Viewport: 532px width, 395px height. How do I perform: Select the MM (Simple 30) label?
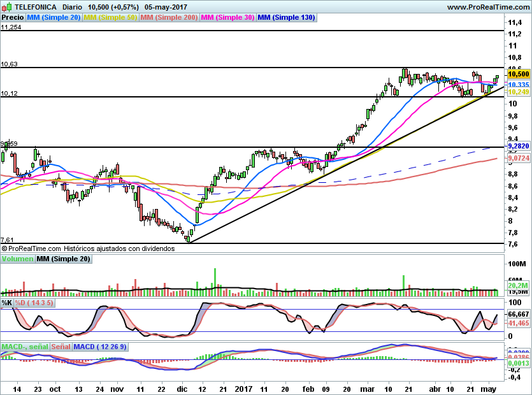227,18
